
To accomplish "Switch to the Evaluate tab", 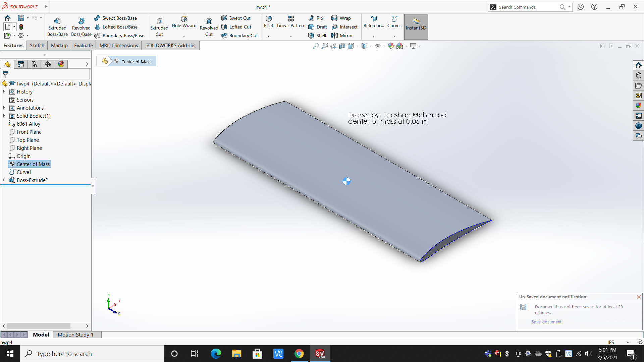I will coord(84,46).
